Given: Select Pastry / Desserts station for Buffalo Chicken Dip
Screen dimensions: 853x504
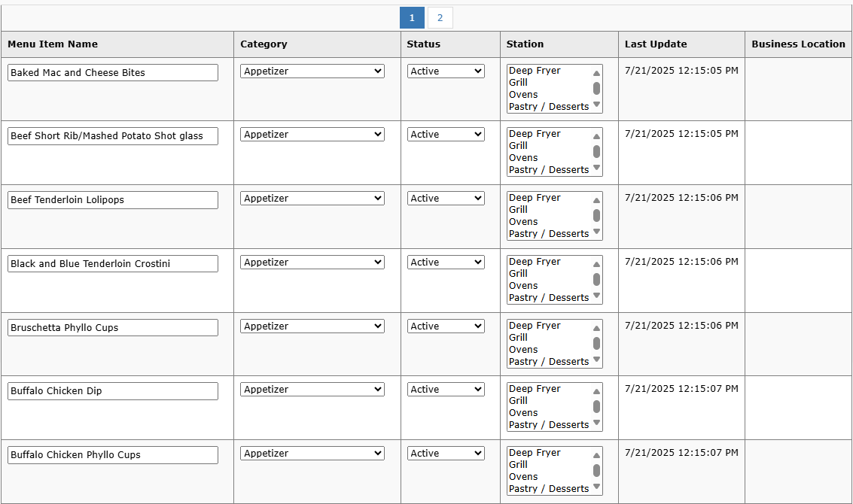Looking at the screenshot, I should 550,424.
